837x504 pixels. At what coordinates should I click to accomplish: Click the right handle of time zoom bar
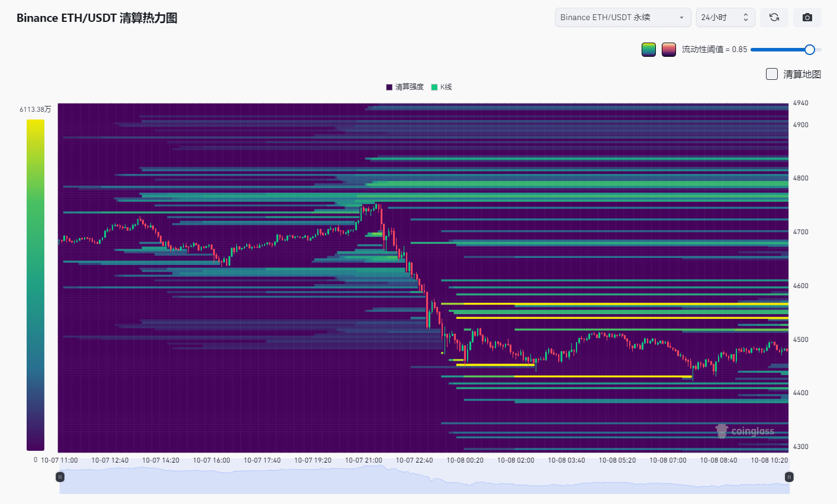(789, 477)
